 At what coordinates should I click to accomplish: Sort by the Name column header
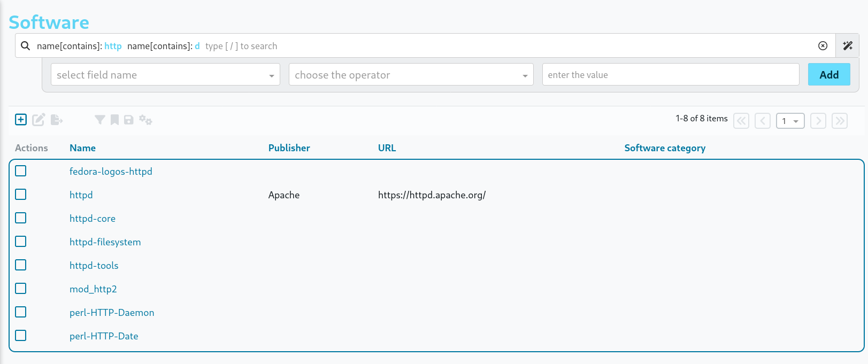click(x=82, y=148)
